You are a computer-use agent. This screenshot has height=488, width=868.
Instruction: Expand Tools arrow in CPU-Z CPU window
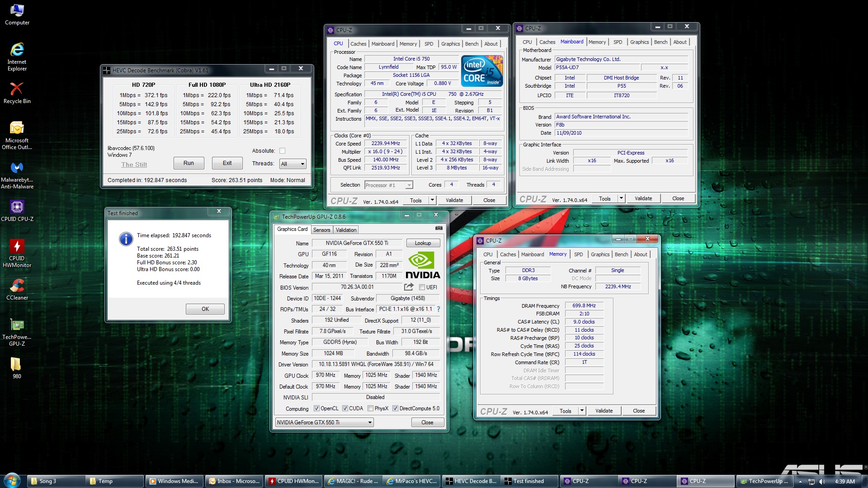(x=432, y=200)
